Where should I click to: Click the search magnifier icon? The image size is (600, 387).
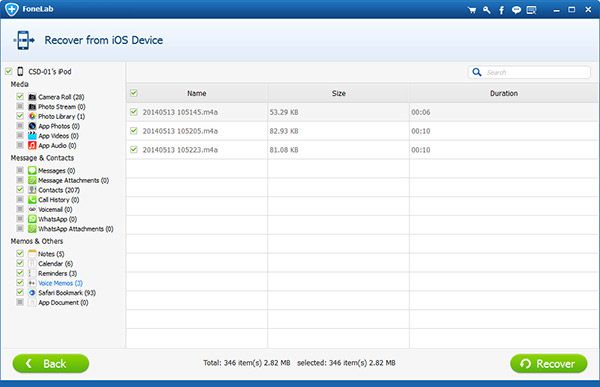click(477, 72)
